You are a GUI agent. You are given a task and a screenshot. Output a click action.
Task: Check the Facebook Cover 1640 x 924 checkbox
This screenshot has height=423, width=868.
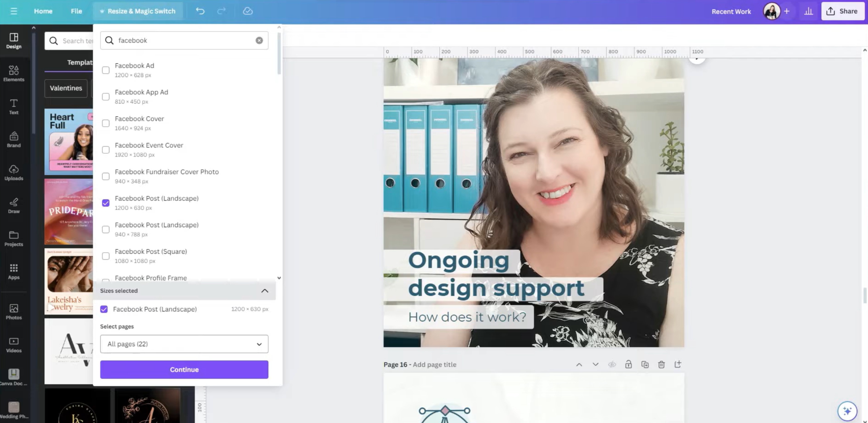[x=106, y=123]
